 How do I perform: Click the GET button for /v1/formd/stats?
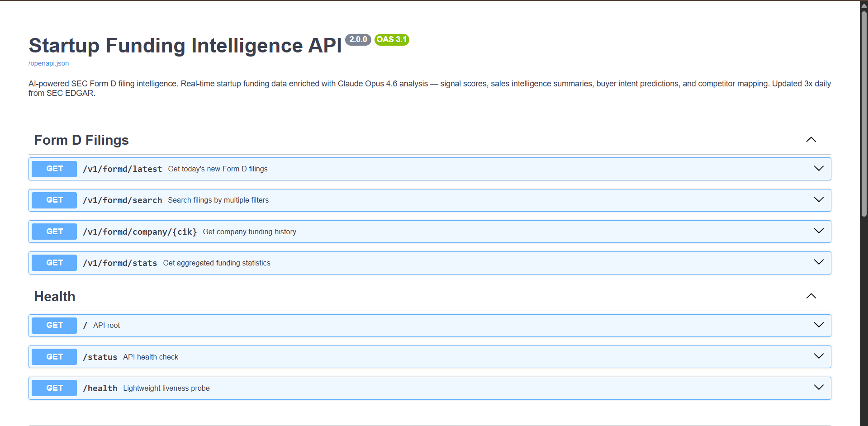click(x=54, y=263)
